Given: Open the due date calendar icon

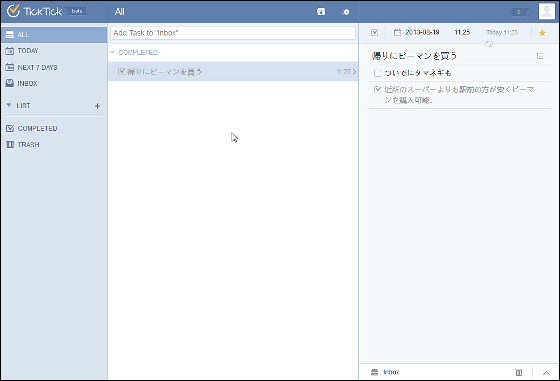Looking at the screenshot, I should point(397,32).
